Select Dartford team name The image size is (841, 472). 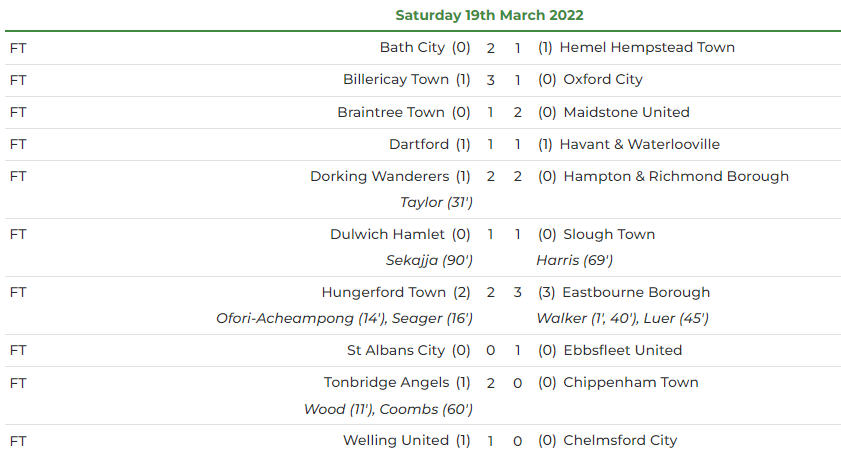click(x=418, y=144)
